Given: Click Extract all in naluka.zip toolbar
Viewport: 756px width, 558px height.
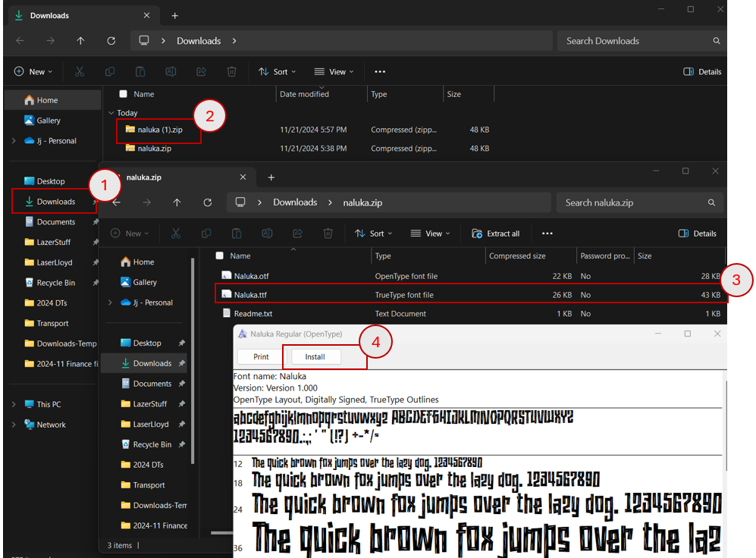Looking at the screenshot, I should pyautogui.click(x=496, y=234).
